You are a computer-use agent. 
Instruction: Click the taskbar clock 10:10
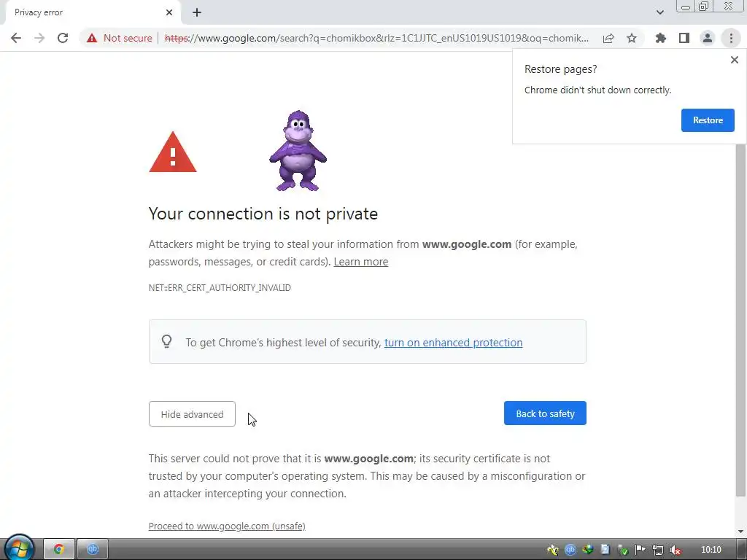[x=711, y=550]
